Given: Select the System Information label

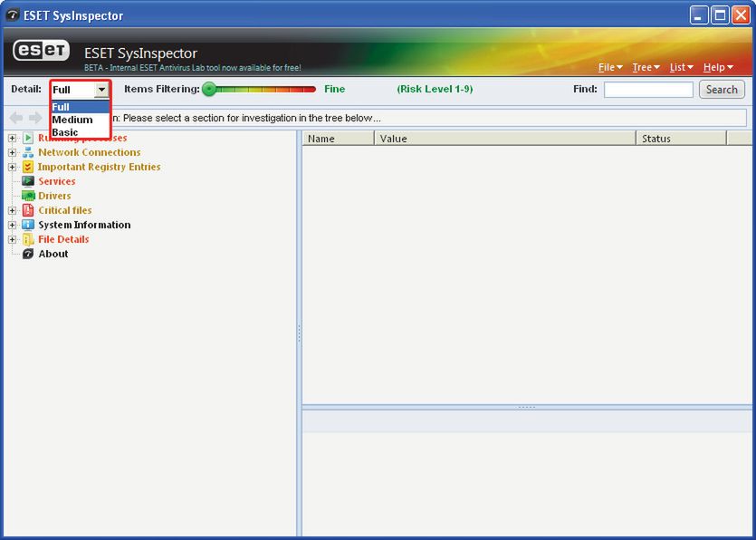Looking at the screenshot, I should 84,225.
